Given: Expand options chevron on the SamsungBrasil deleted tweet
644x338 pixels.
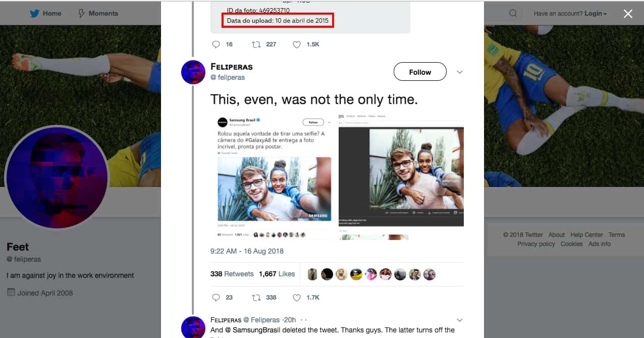Looking at the screenshot, I should click(459, 320).
